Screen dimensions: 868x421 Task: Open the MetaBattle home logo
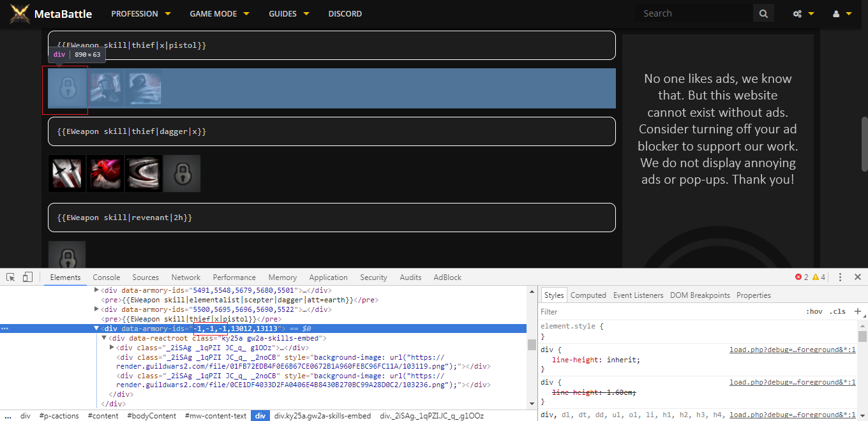(x=51, y=13)
